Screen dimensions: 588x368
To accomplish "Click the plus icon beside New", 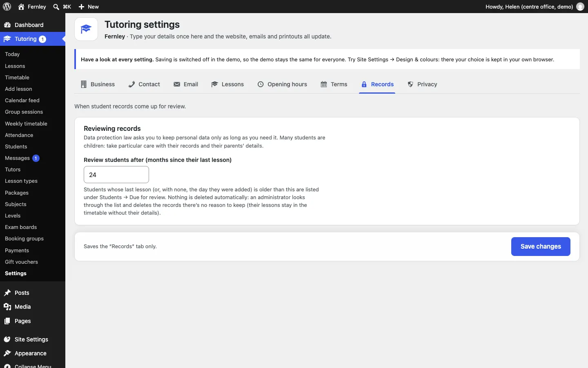I will tap(81, 7).
